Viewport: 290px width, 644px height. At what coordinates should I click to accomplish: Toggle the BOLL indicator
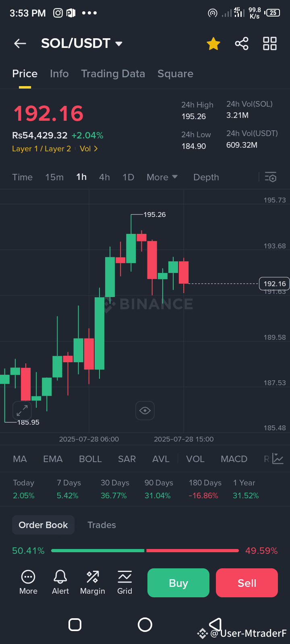(90, 459)
